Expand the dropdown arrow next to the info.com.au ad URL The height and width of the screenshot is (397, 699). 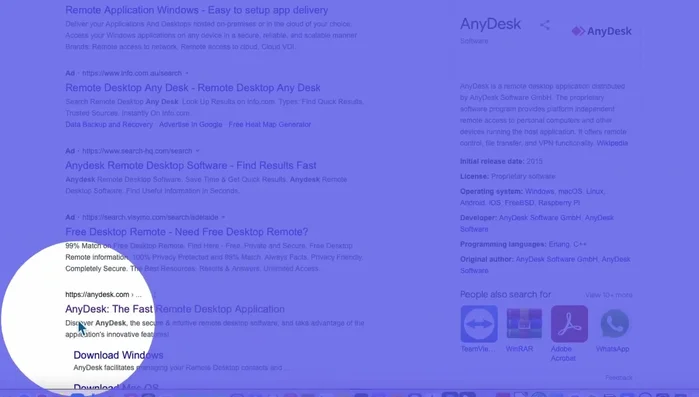187,73
